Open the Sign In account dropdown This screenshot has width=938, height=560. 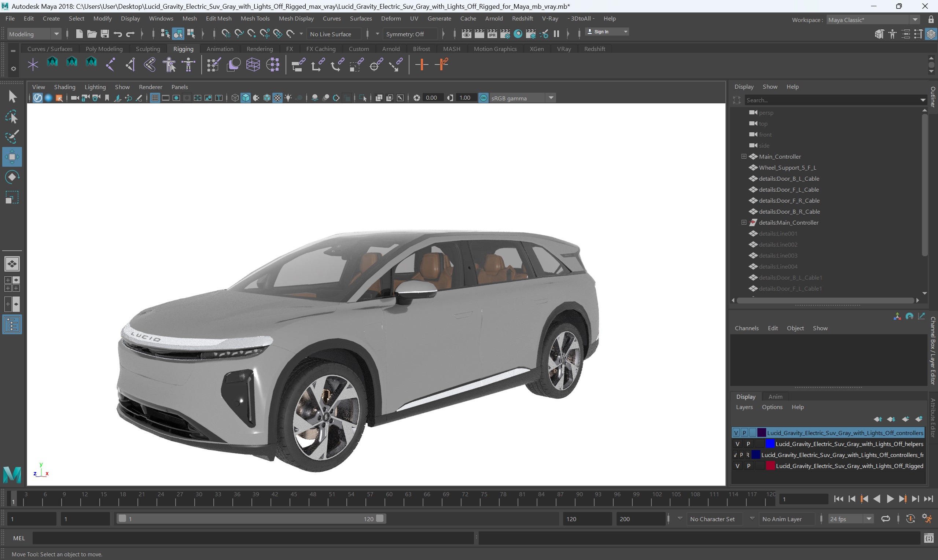[607, 32]
